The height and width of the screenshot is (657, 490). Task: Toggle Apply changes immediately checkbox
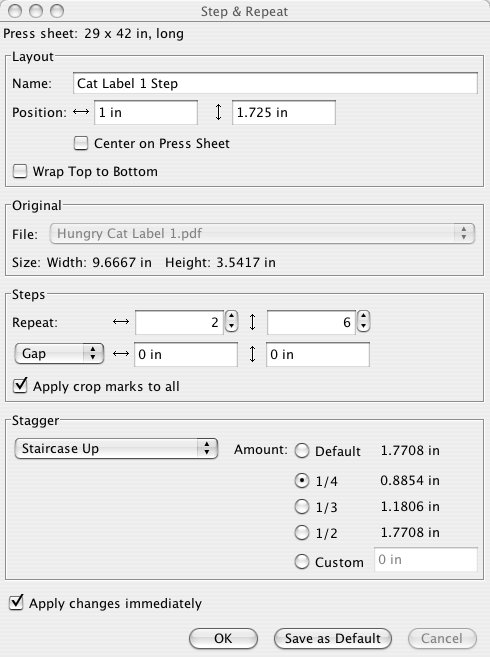pyautogui.click(x=16, y=603)
